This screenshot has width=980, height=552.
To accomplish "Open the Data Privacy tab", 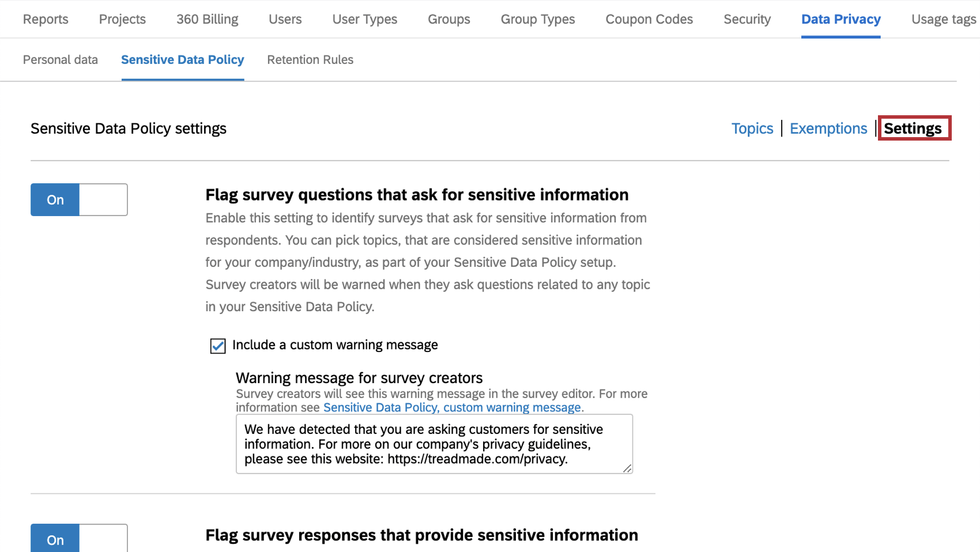I will (x=841, y=19).
